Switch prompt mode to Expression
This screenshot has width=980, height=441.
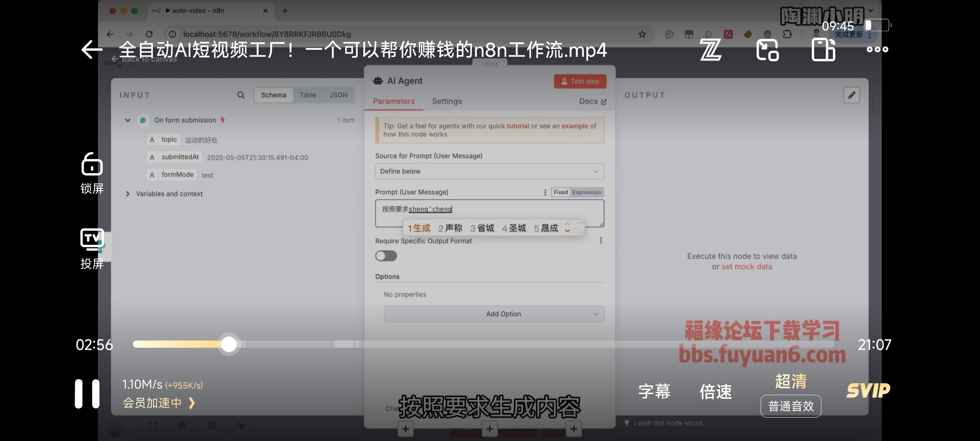click(586, 192)
